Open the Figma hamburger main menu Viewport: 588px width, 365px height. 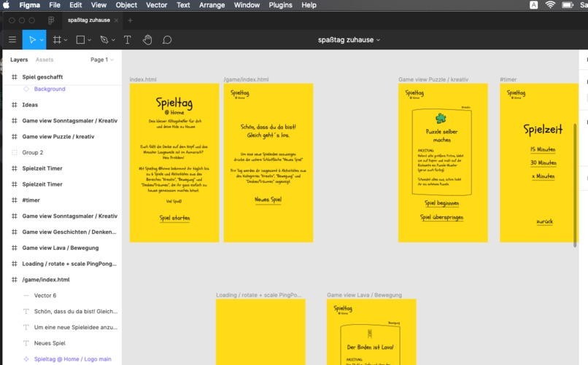(12, 39)
